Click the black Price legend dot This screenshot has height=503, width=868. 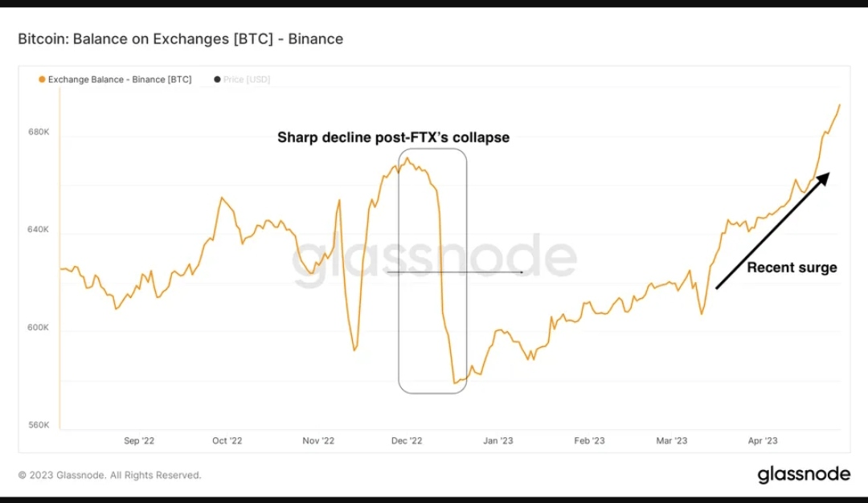(217, 80)
